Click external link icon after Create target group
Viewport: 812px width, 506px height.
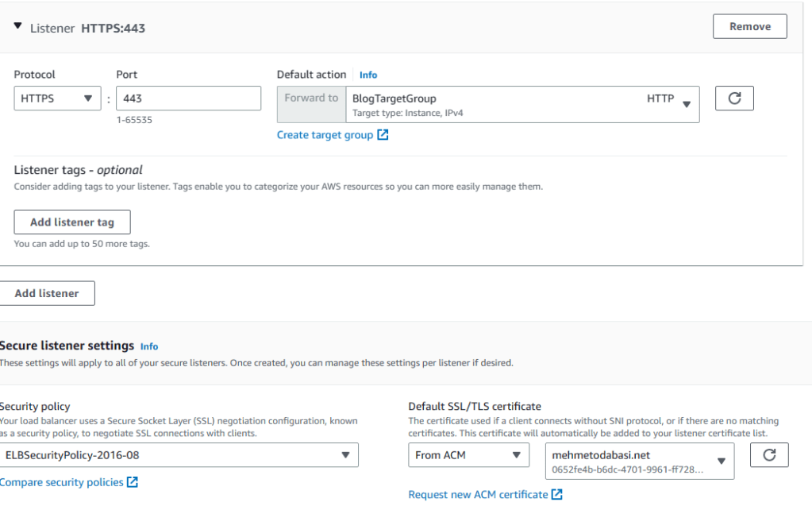tap(383, 135)
